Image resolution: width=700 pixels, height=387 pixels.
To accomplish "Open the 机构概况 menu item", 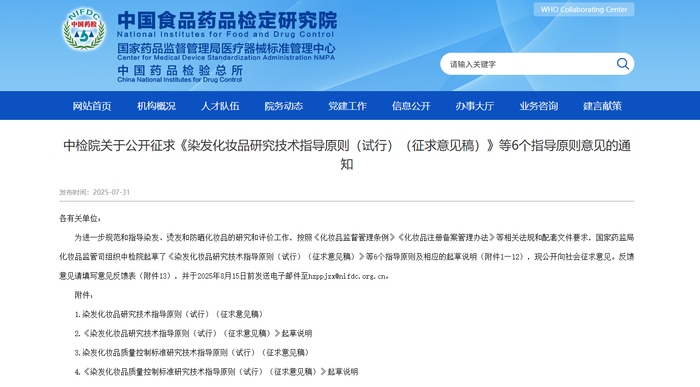I will tap(156, 106).
